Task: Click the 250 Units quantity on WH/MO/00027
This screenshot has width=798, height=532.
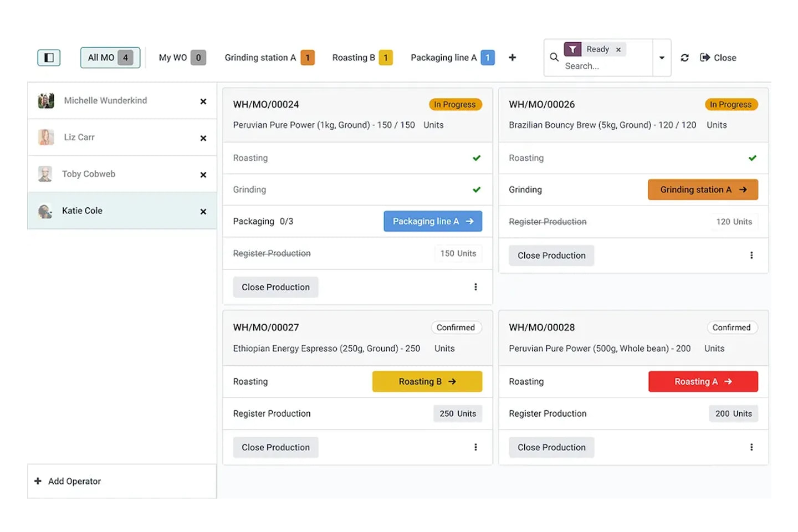Action: (x=458, y=413)
